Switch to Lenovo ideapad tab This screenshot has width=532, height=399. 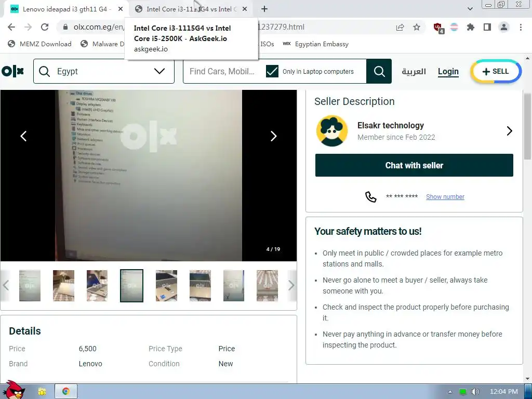pos(66,9)
